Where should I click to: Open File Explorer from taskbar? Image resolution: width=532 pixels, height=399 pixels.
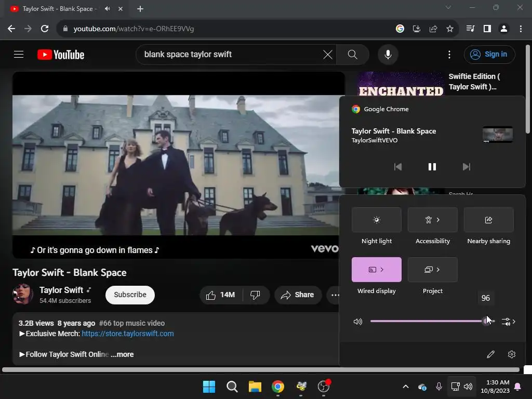[x=255, y=387]
